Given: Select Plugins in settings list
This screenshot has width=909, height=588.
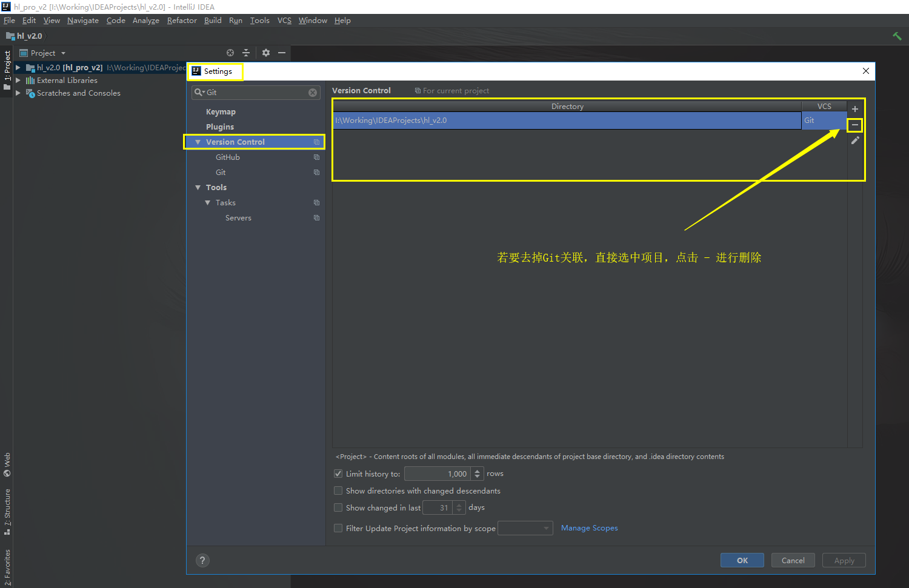Looking at the screenshot, I should point(220,127).
